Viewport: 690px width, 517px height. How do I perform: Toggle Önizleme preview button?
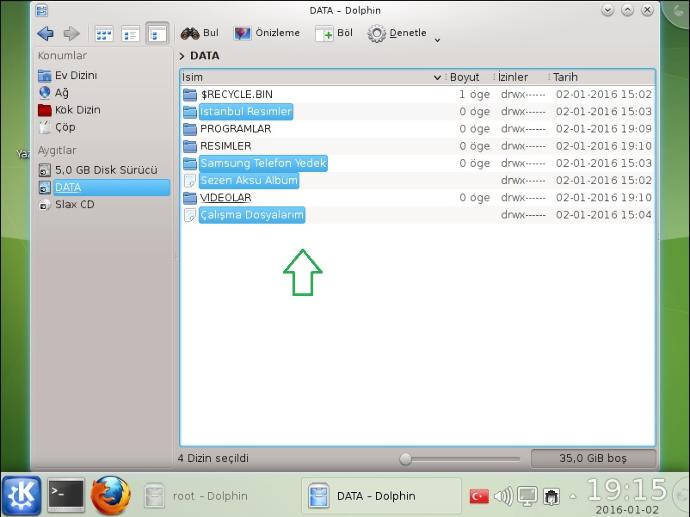coord(267,33)
